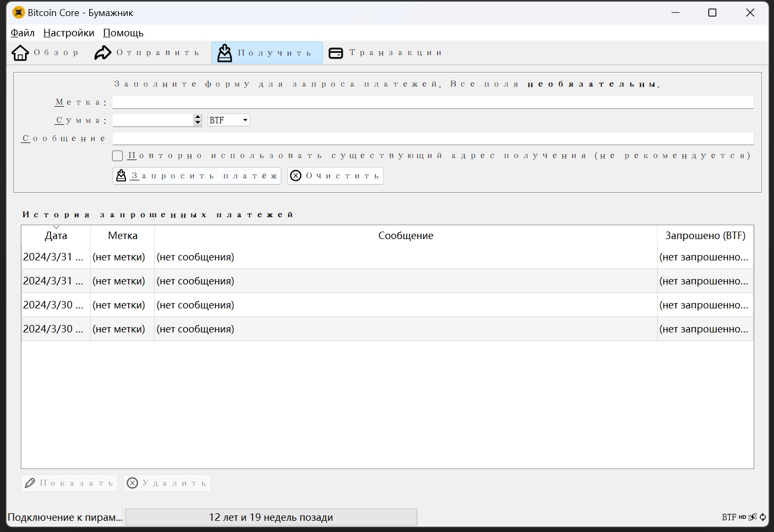The image size is (774, 532).
Task: Open the Настройки menu
Action: pyautogui.click(x=69, y=33)
